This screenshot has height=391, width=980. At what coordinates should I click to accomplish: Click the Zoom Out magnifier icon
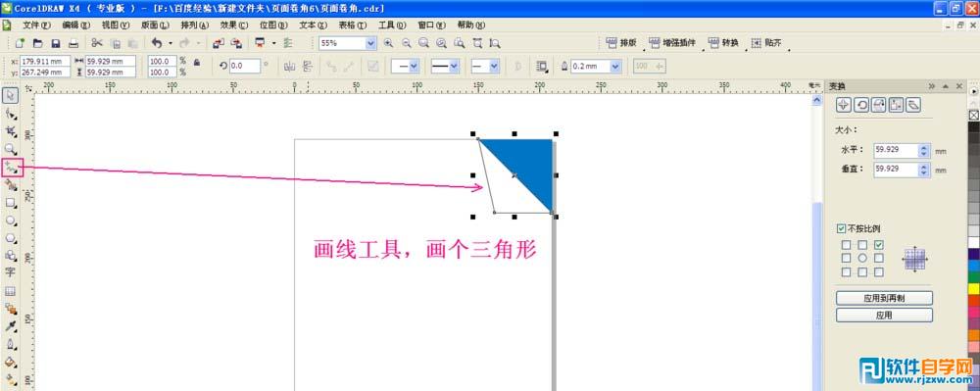pyautogui.click(x=407, y=43)
